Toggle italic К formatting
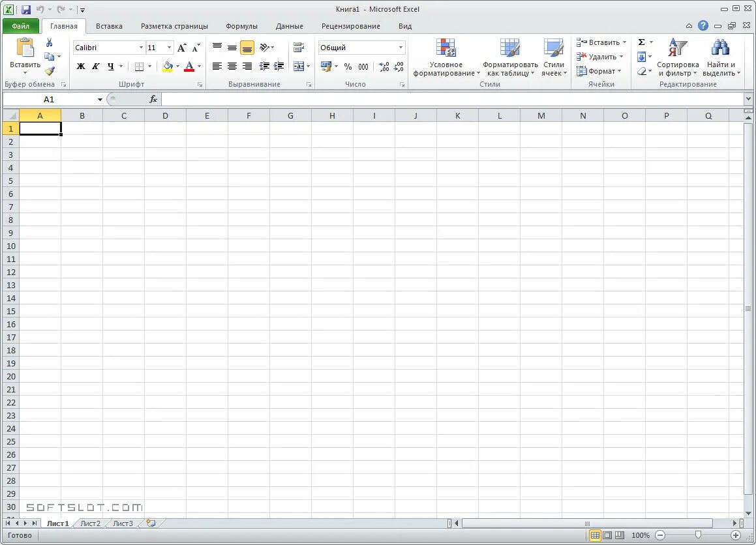The height and width of the screenshot is (545, 756). click(96, 66)
